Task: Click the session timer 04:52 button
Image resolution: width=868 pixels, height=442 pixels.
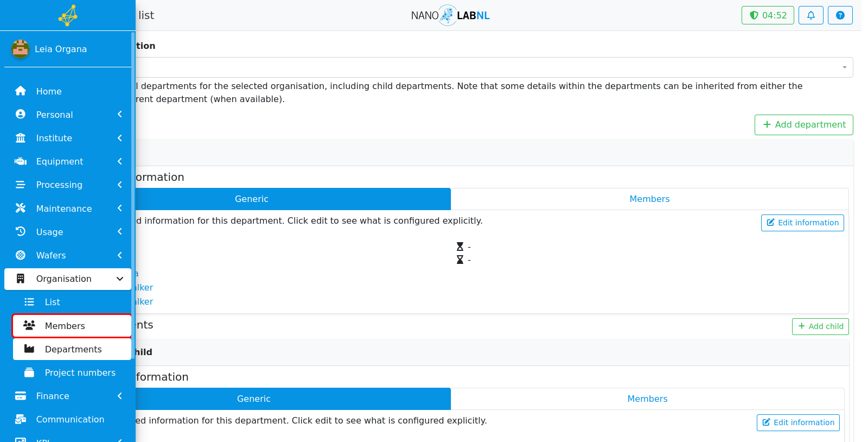Action: (x=768, y=15)
